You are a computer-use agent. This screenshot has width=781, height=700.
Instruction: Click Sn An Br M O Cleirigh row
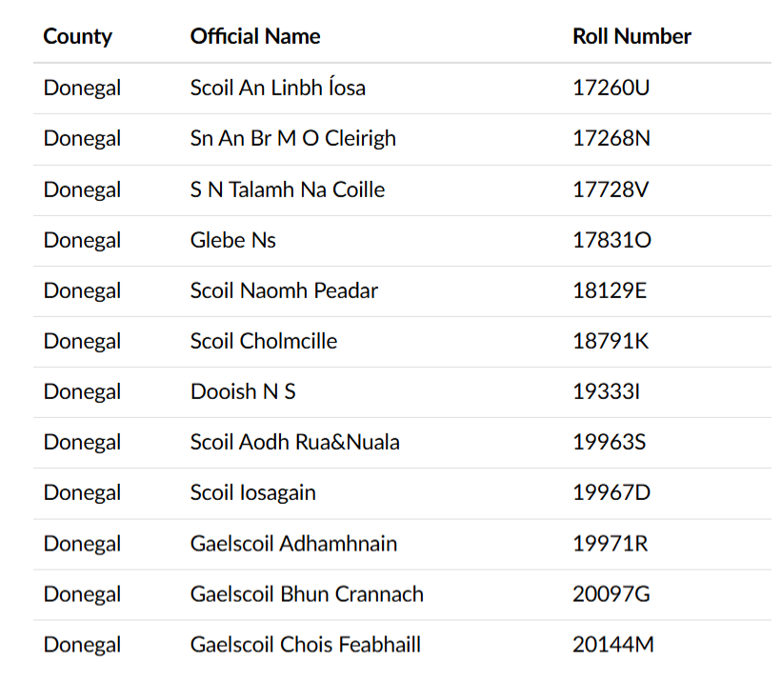pos(403,139)
